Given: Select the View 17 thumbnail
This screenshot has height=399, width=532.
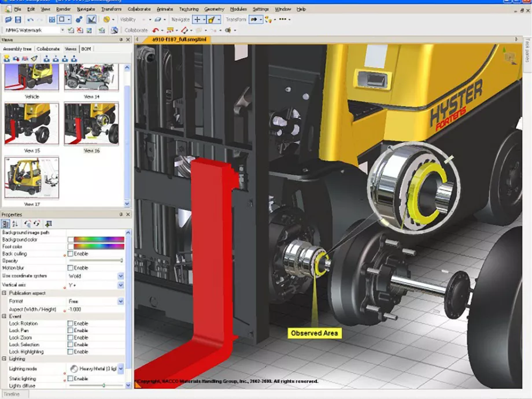Looking at the screenshot, I should 32,178.
